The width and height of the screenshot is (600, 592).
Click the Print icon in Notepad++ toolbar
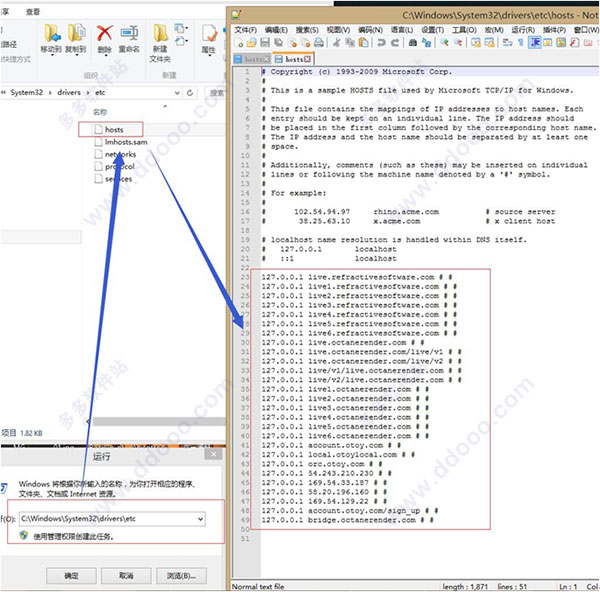pos(319,43)
